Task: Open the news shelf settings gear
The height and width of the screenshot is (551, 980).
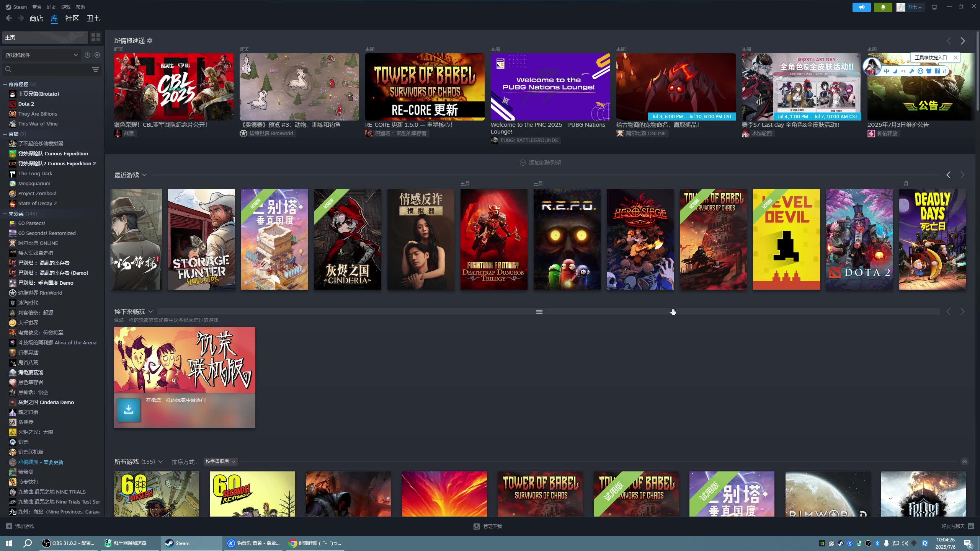Action: click(150, 41)
